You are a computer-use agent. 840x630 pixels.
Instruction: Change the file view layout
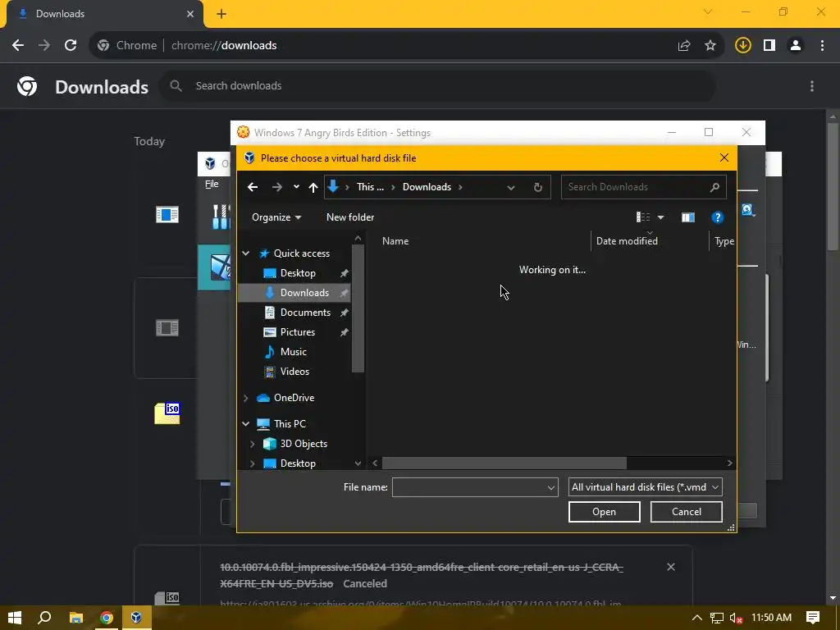[x=643, y=217]
